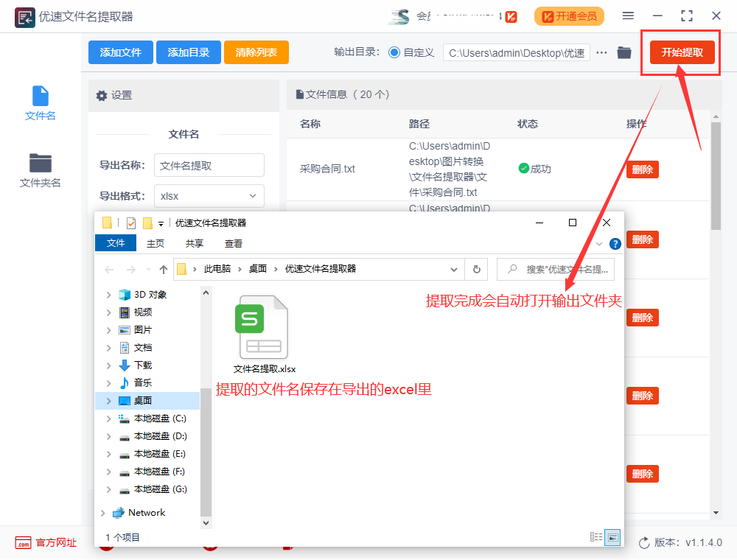Open the output directory folder icon
Image resolution: width=737 pixels, height=560 pixels.
pyautogui.click(x=624, y=52)
